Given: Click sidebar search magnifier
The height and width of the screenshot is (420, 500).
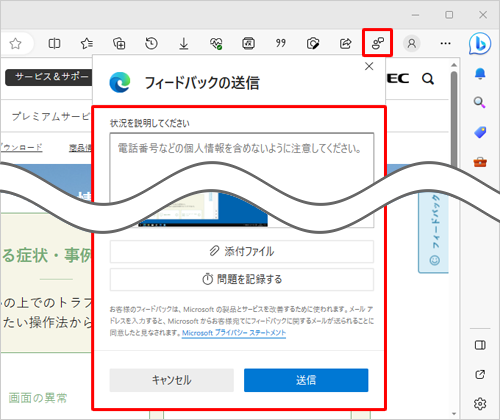Looking at the screenshot, I should (480, 102).
